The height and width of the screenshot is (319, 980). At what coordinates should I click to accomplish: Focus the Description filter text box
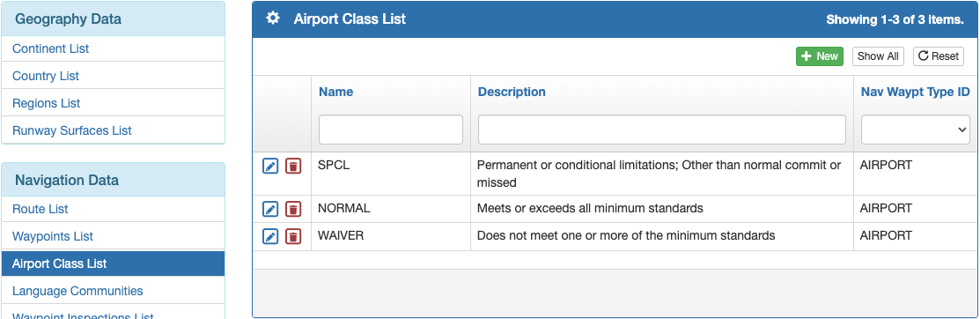[662, 130]
